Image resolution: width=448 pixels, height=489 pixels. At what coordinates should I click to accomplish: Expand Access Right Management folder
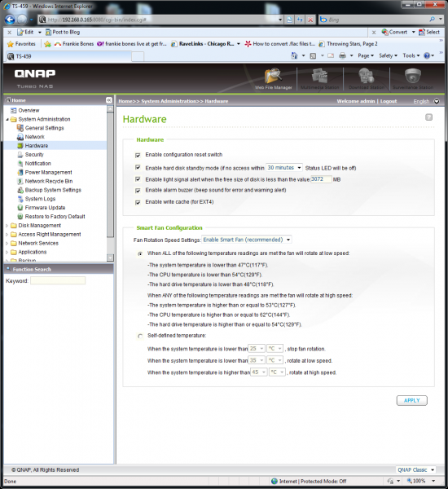[7, 234]
